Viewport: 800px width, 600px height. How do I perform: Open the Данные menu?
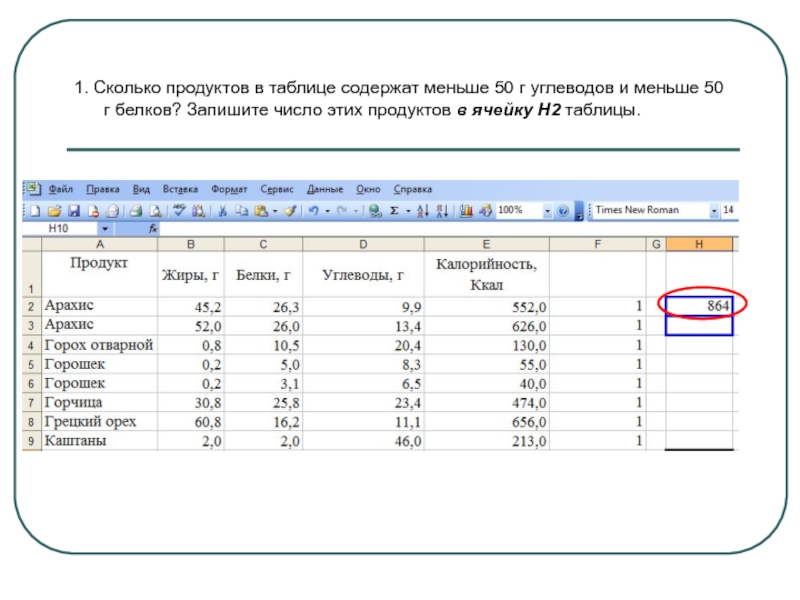(325, 189)
